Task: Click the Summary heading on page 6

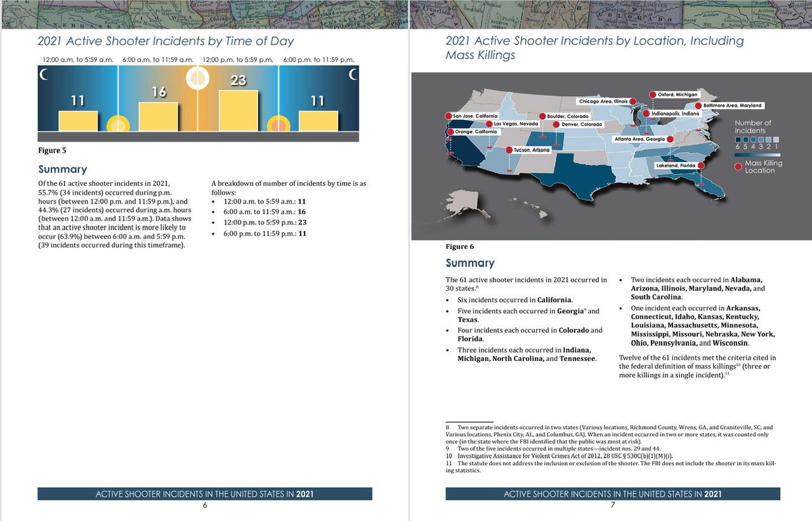Action: 61,169
